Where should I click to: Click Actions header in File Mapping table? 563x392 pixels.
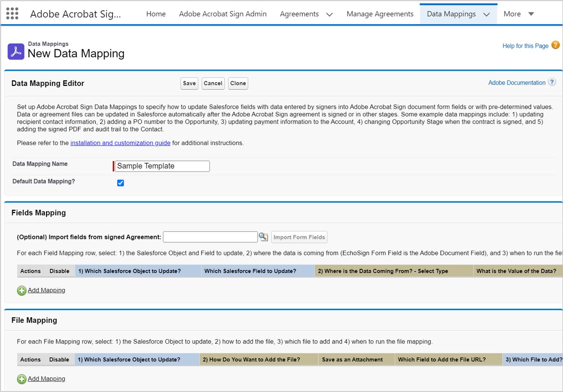click(31, 359)
